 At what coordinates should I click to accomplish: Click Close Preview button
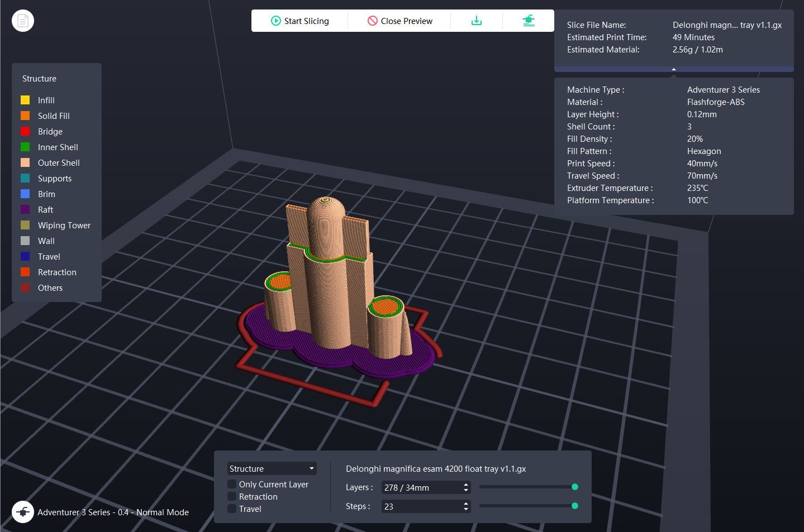tap(399, 21)
